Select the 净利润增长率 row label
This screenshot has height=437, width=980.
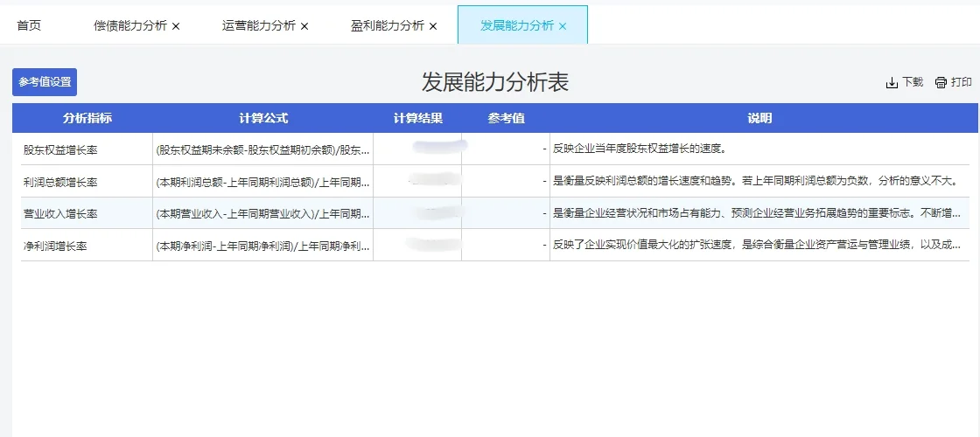click(x=54, y=246)
